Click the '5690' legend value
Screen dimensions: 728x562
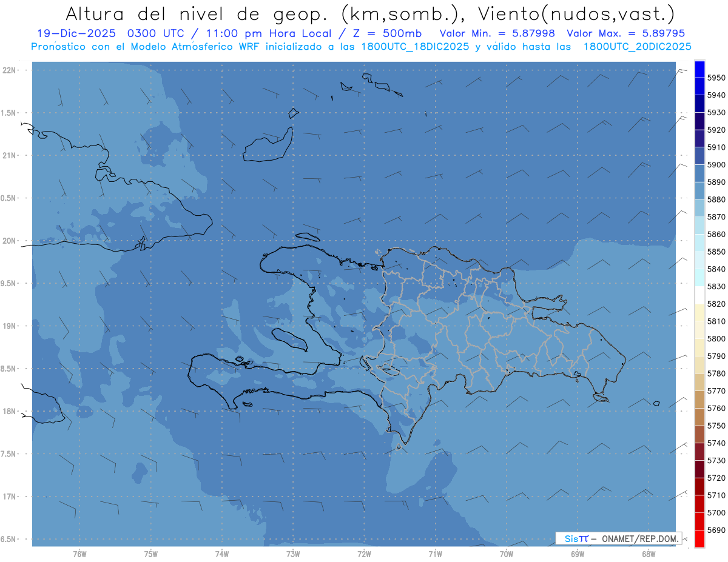pyautogui.click(x=716, y=530)
